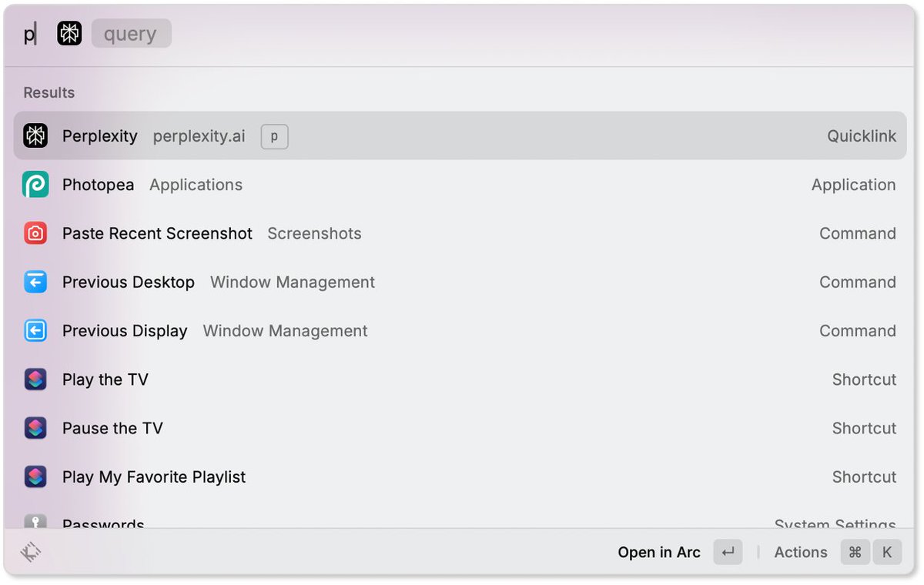Click the perplexity.ai subtitle text
This screenshot has height=585, width=924.
click(199, 136)
